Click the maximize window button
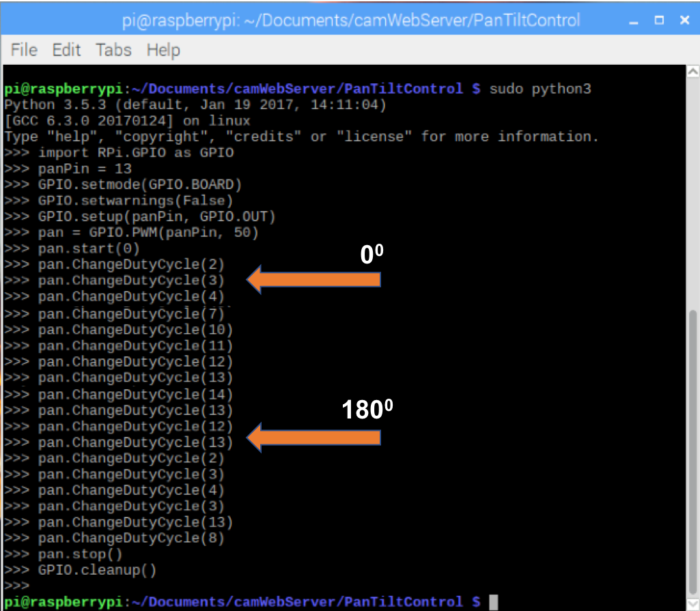 (x=658, y=20)
